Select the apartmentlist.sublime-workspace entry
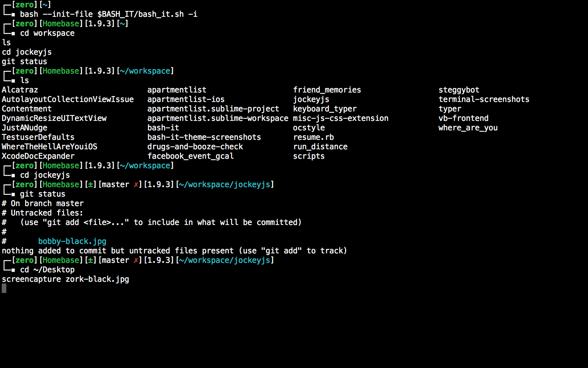Image resolution: width=588 pixels, height=368 pixels. [x=218, y=118]
